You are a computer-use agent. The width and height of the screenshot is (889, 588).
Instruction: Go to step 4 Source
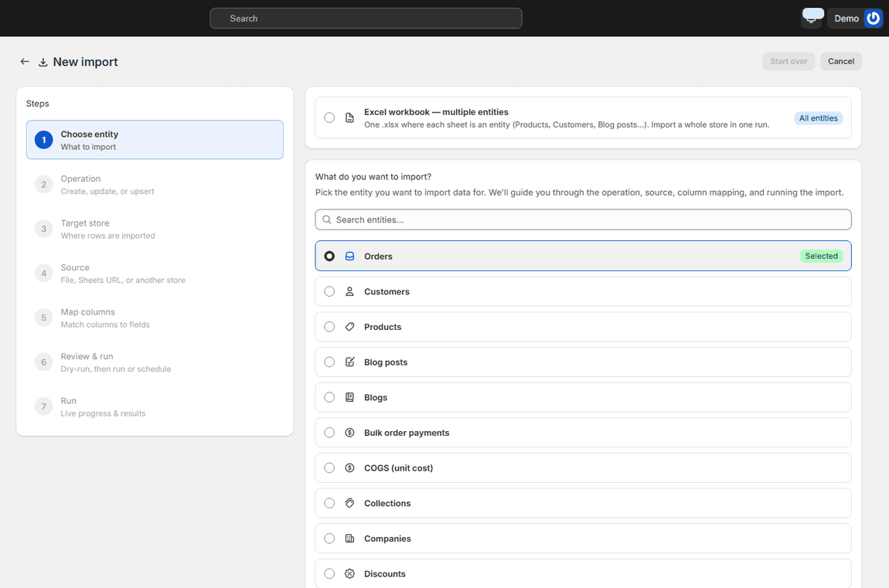pos(155,273)
